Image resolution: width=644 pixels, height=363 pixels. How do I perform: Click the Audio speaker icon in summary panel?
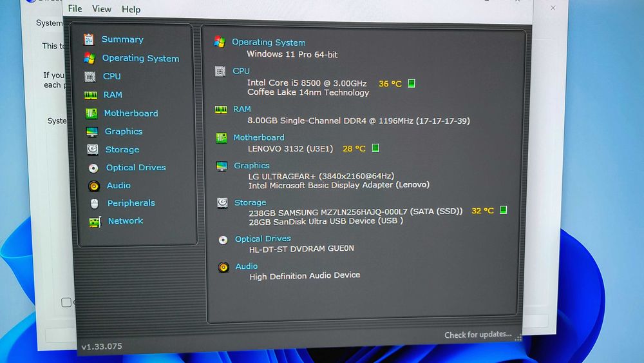coord(223,268)
